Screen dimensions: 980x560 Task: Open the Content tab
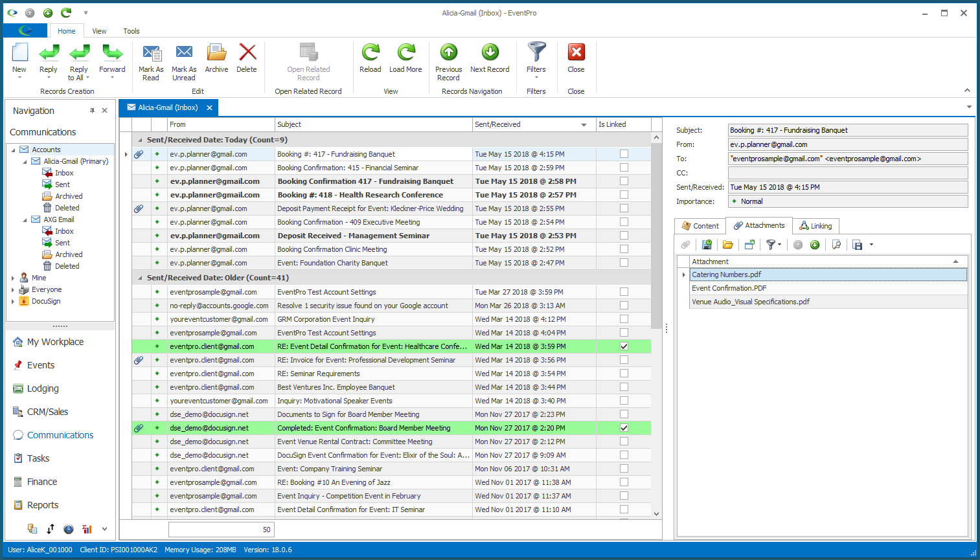coord(700,226)
